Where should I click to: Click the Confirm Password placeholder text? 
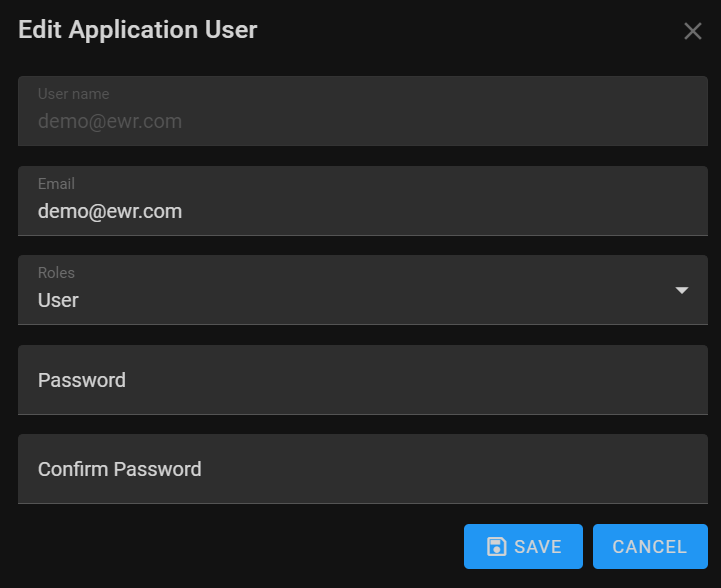(120, 469)
